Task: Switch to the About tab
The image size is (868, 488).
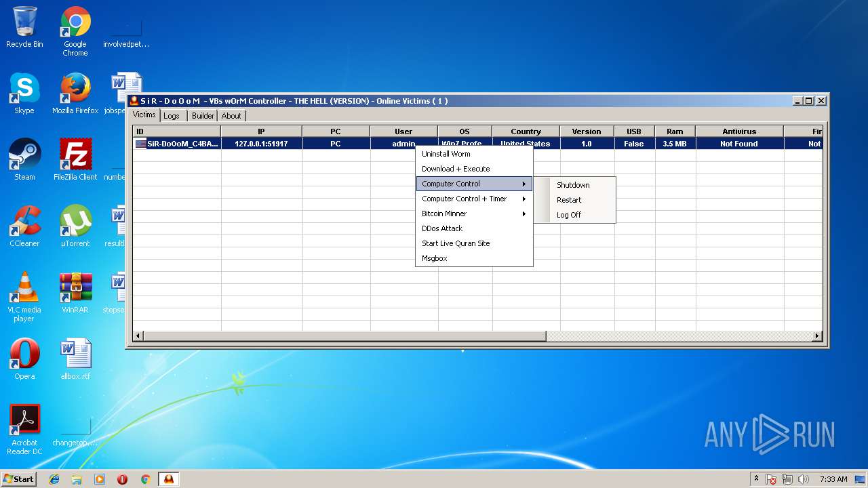Action: click(x=231, y=116)
